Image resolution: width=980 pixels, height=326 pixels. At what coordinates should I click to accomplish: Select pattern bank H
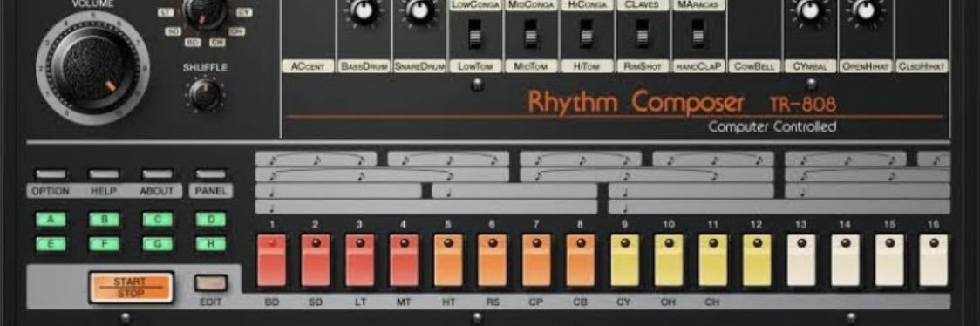(x=211, y=243)
